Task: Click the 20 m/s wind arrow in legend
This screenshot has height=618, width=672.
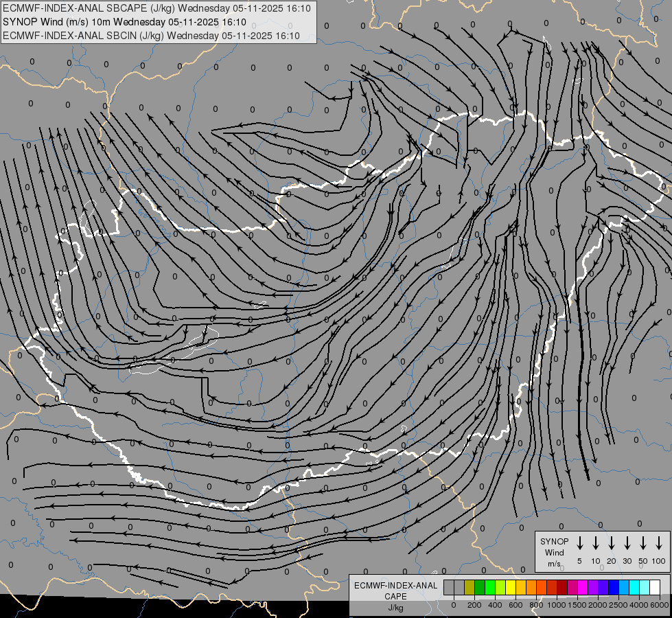Action: (x=611, y=543)
